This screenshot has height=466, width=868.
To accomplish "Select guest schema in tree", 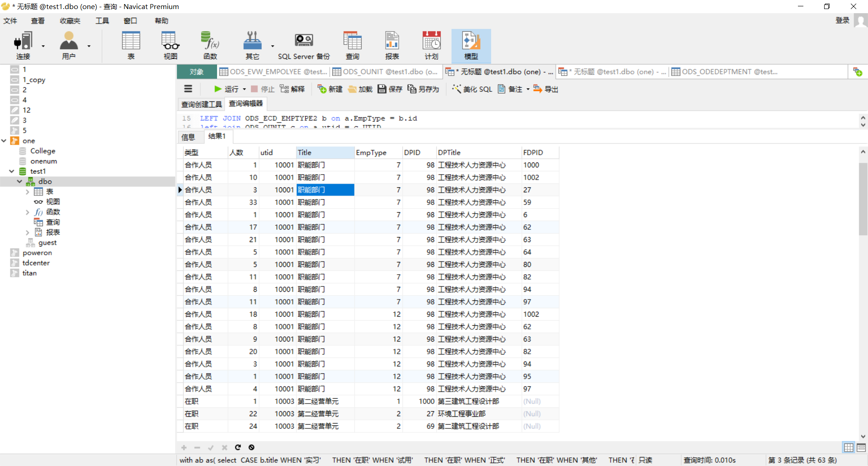I will (x=47, y=243).
